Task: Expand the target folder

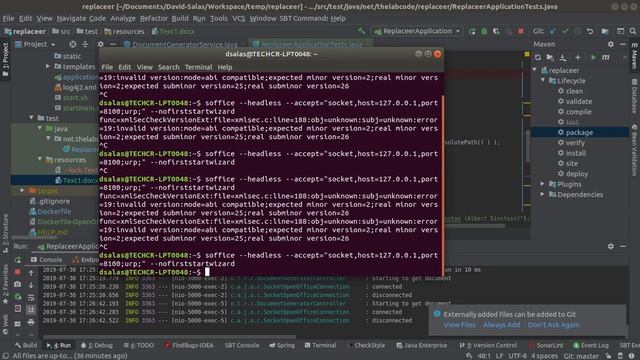Action: click(22, 190)
